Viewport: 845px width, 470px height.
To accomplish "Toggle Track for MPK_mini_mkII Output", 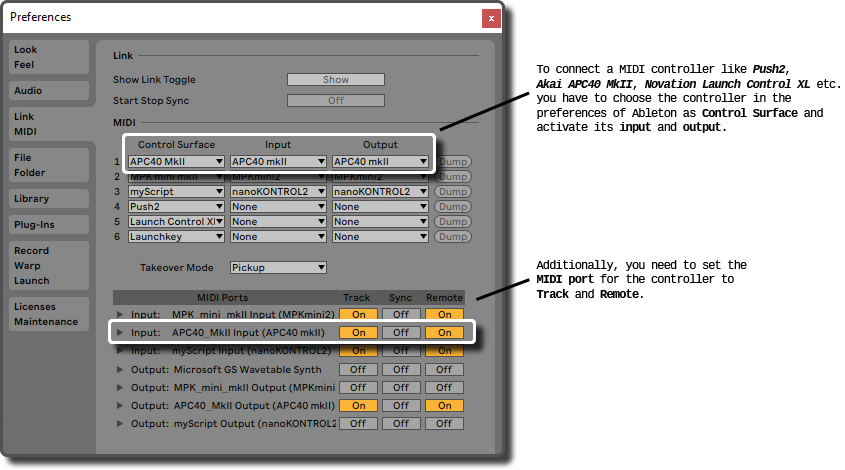I will pos(358,388).
